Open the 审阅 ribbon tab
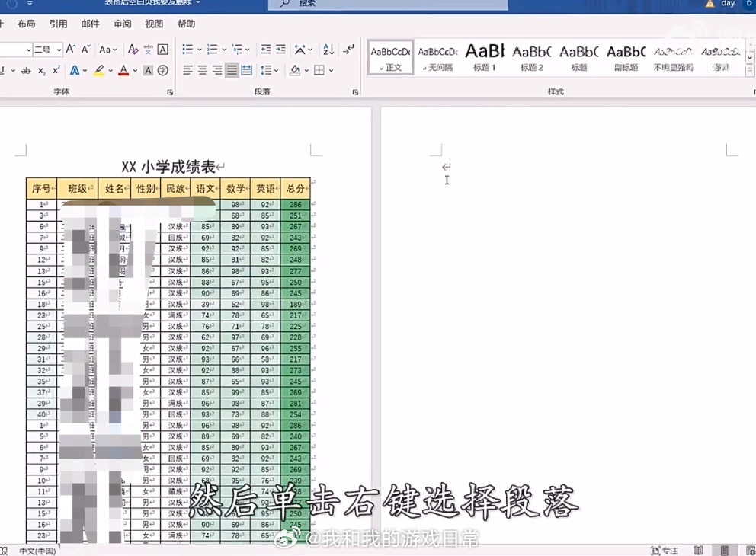 click(122, 24)
